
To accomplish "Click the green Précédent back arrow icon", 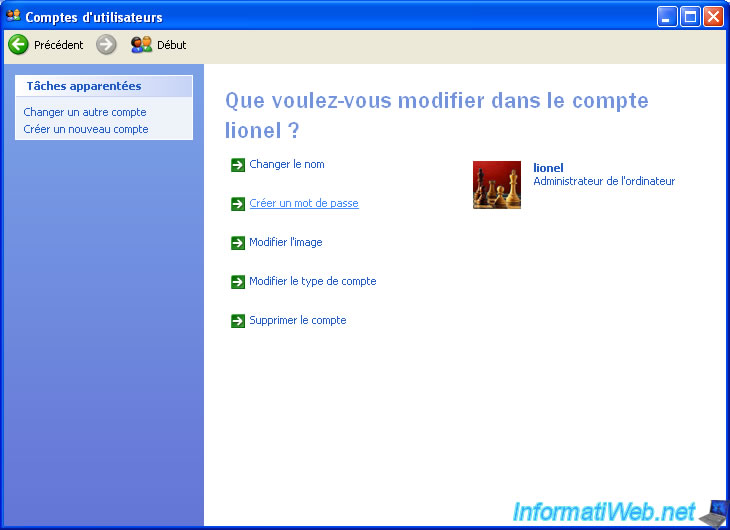I will pyautogui.click(x=18, y=45).
